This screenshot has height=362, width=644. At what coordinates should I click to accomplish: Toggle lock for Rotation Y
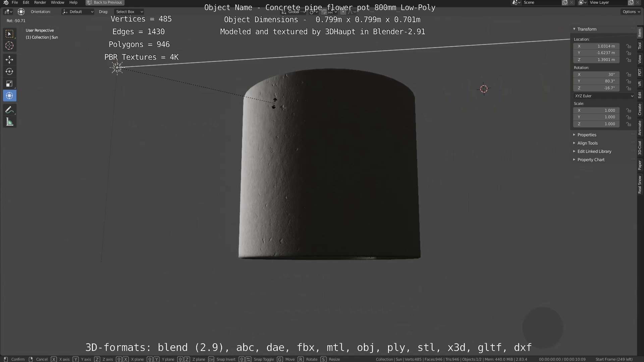tap(629, 81)
